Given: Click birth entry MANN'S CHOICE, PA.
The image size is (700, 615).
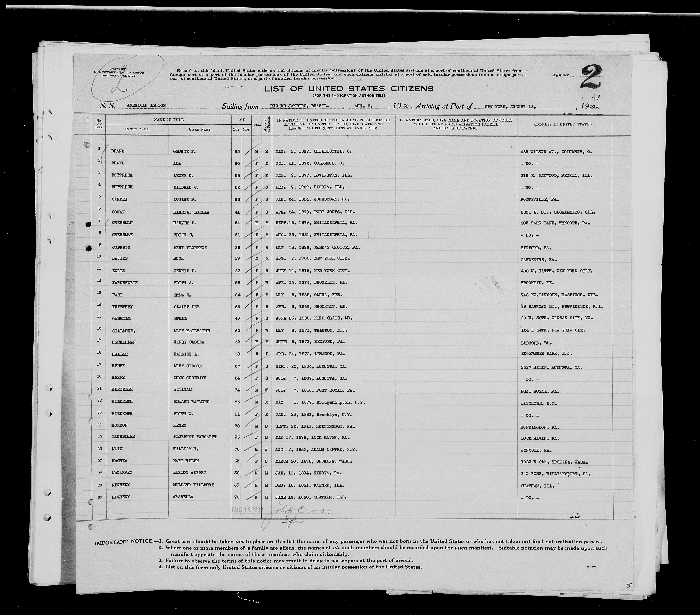Looking at the screenshot, I should coord(337,247).
